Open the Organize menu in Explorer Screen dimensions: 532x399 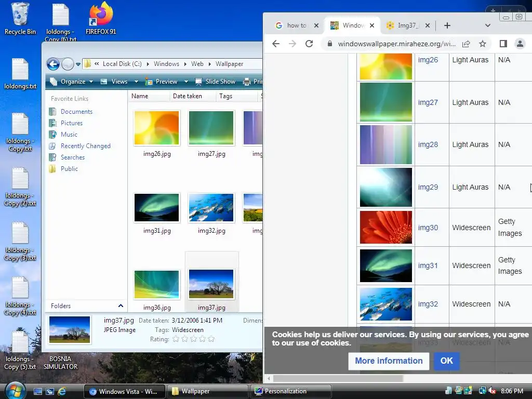(x=71, y=82)
